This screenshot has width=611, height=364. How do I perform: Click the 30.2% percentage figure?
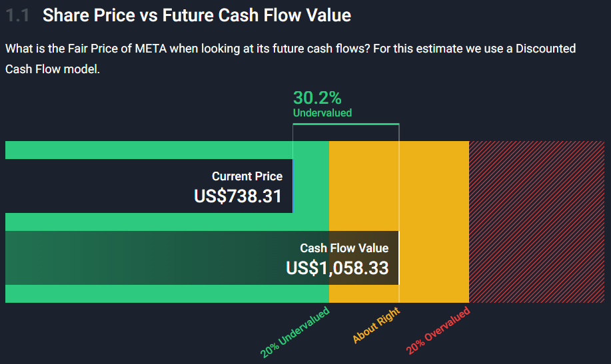317,98
